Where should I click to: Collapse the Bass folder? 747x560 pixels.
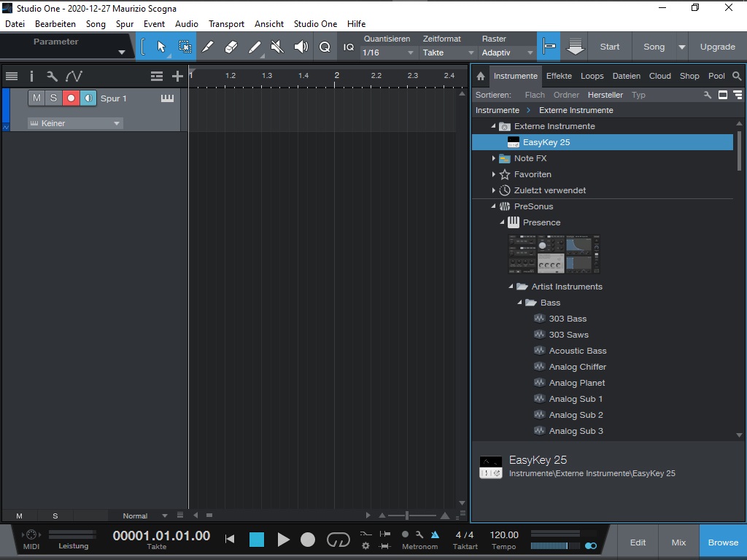point(519,303)
